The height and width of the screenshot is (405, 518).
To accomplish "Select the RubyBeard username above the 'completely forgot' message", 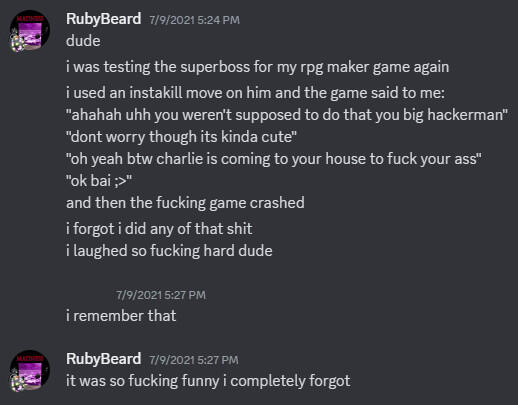I will coord(104,359).
